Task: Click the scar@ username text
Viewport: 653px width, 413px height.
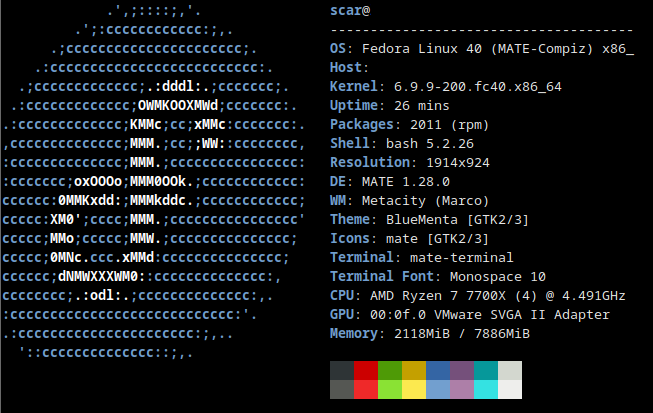Action: [x=349, y=10]
